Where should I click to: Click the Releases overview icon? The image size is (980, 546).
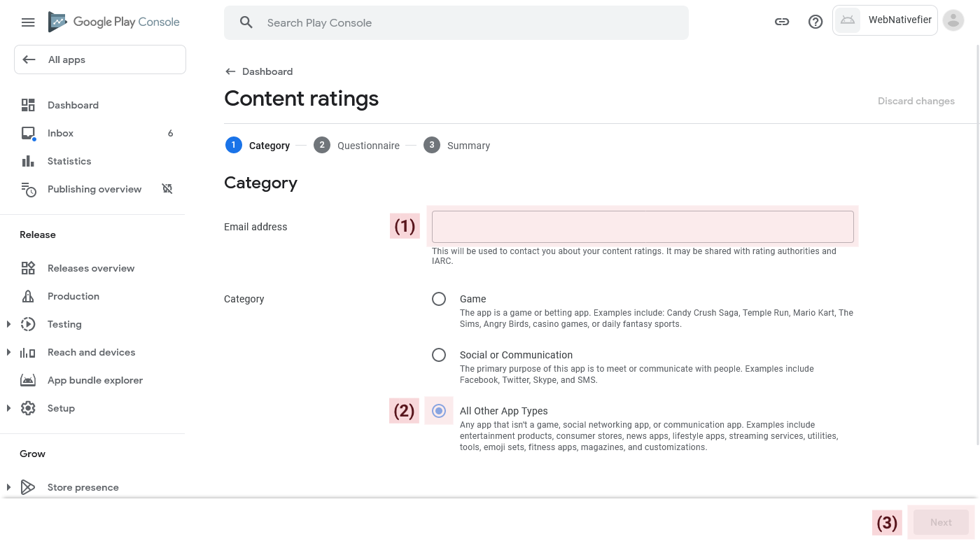pos(28,268)
